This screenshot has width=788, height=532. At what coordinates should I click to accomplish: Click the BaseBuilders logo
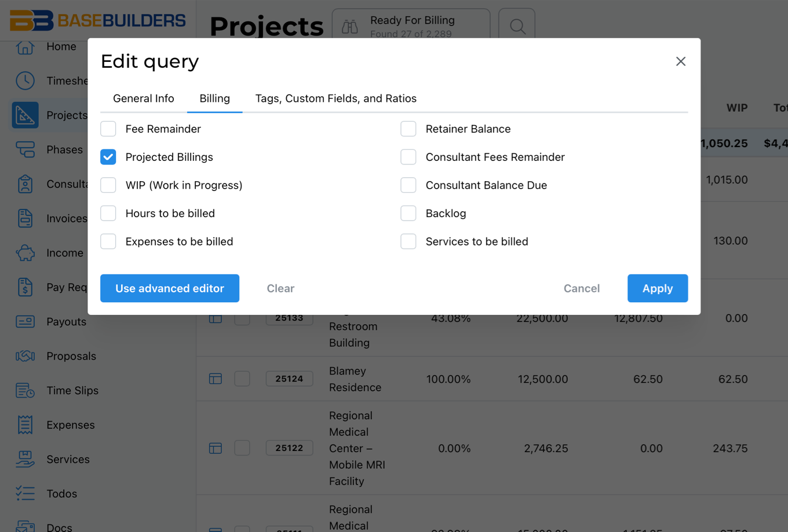click(97, 20)
